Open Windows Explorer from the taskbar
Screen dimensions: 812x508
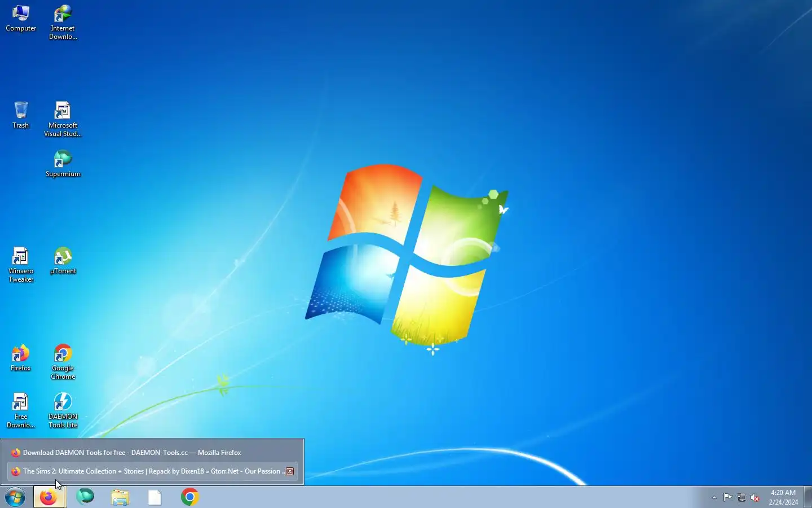(x=120, y=497)
